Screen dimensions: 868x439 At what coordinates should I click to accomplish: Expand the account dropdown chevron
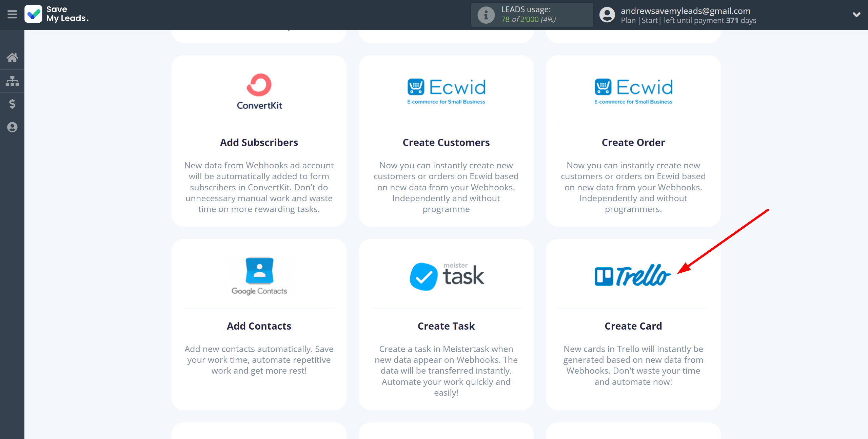point(856,15)
